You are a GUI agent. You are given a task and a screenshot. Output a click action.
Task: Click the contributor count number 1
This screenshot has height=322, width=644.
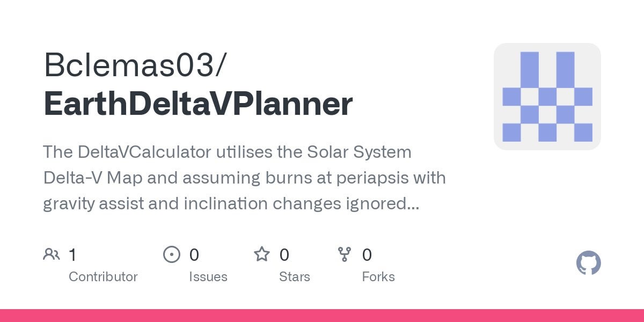tap(72, 254)
